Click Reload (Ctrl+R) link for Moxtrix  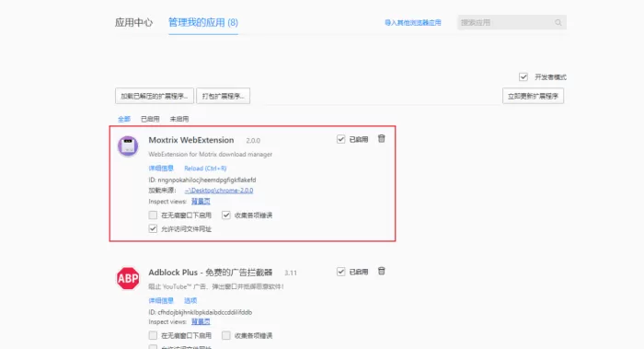pos(205,169)
